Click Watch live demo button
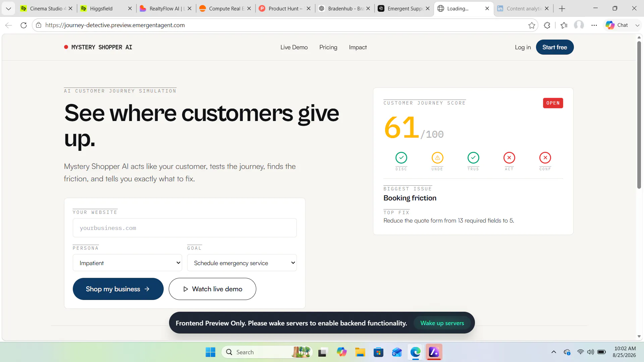The height and width of the screenshot is (362, 644). (x=212, y=289)
